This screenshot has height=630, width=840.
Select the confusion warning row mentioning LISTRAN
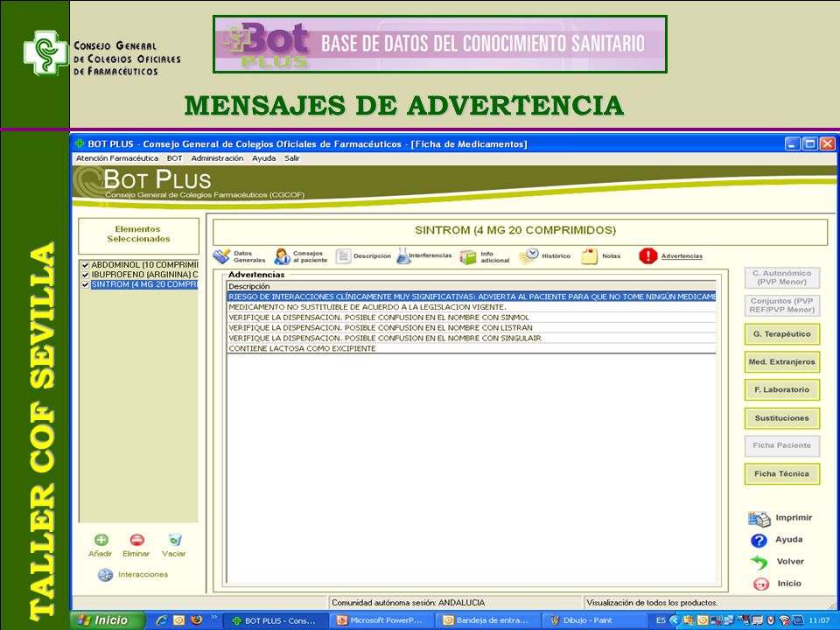pos(472,328)
